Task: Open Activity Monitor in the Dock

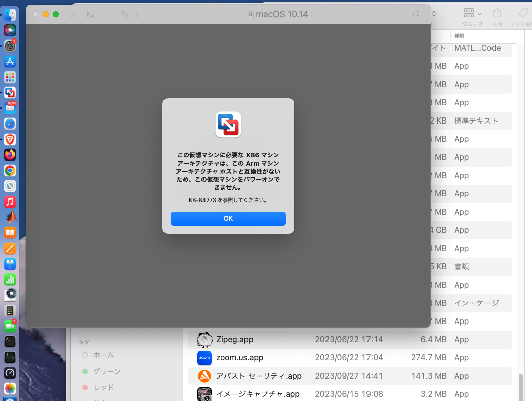Action: pyautogui.click(x=10, y=357)
